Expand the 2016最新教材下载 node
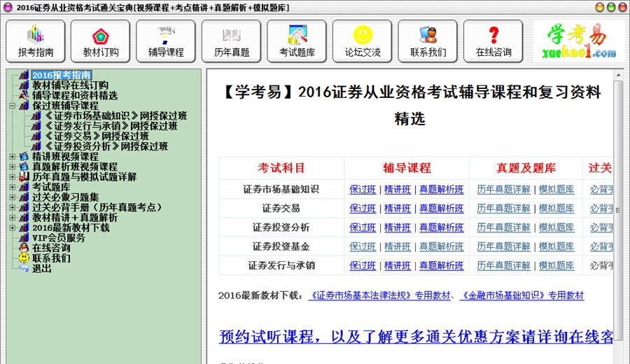 (x=13, y=227)
